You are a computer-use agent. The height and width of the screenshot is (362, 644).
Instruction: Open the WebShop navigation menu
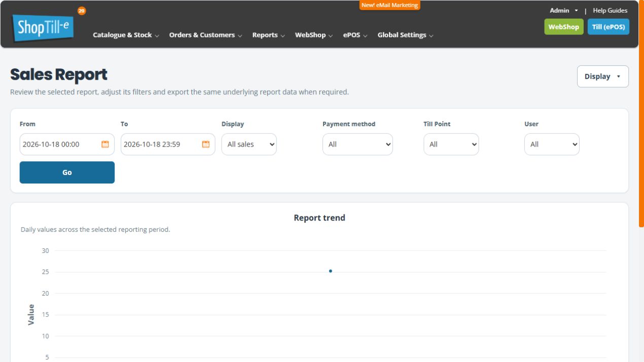313,35
